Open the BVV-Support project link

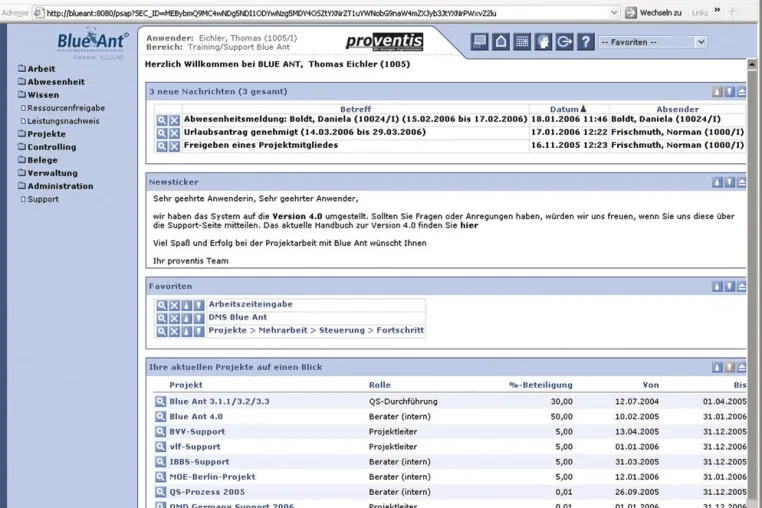pos(197,432)
